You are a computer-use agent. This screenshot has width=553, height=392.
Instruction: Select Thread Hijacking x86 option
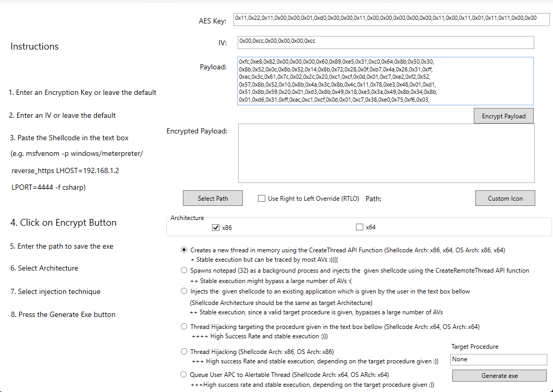pyautogui.click(x=184, y=351)
